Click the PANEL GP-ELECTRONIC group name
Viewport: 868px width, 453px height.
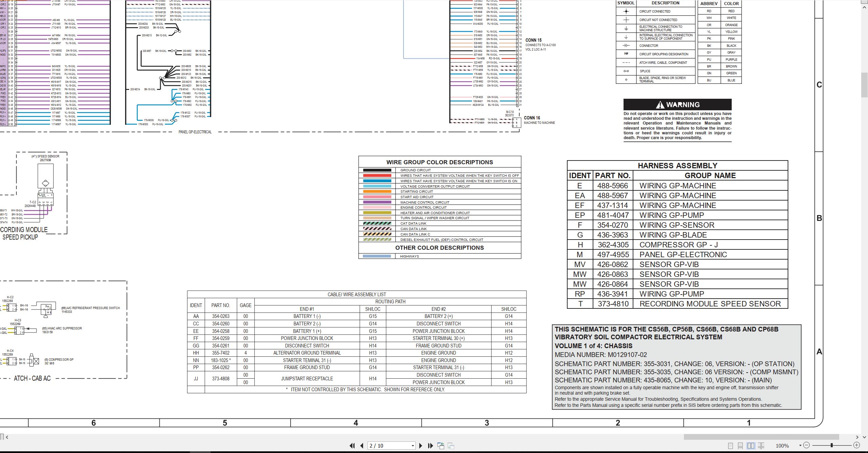pos(683,254)
